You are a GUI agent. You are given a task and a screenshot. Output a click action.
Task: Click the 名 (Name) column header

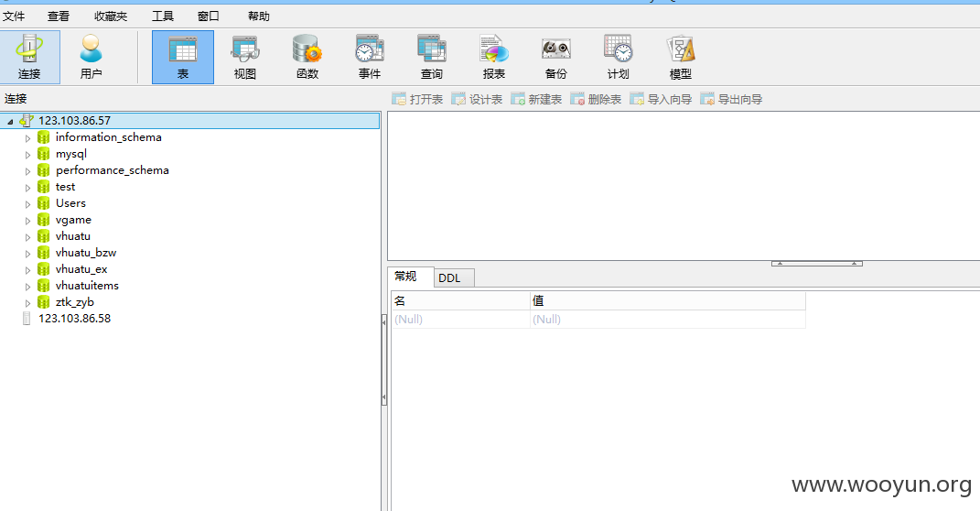[460, 301]
